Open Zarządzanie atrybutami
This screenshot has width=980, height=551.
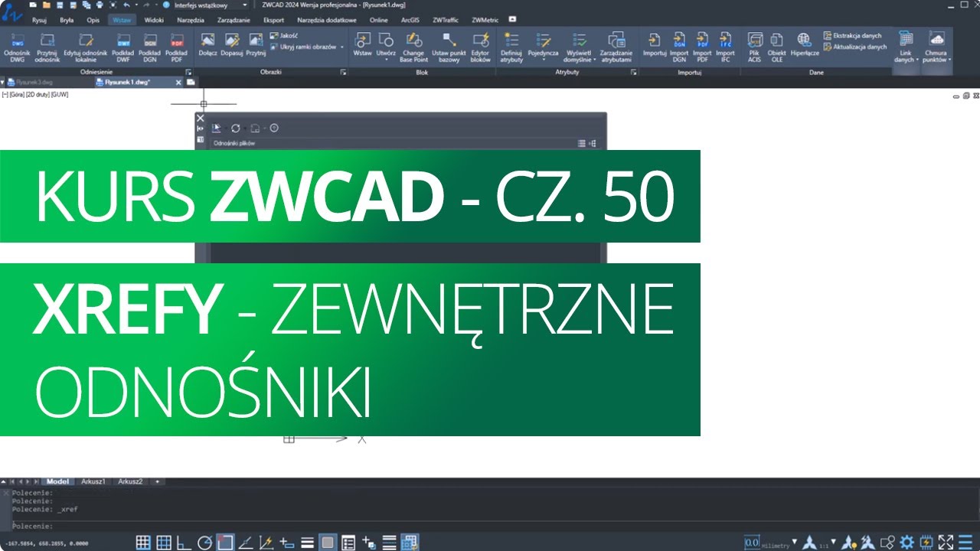point(616,47)
